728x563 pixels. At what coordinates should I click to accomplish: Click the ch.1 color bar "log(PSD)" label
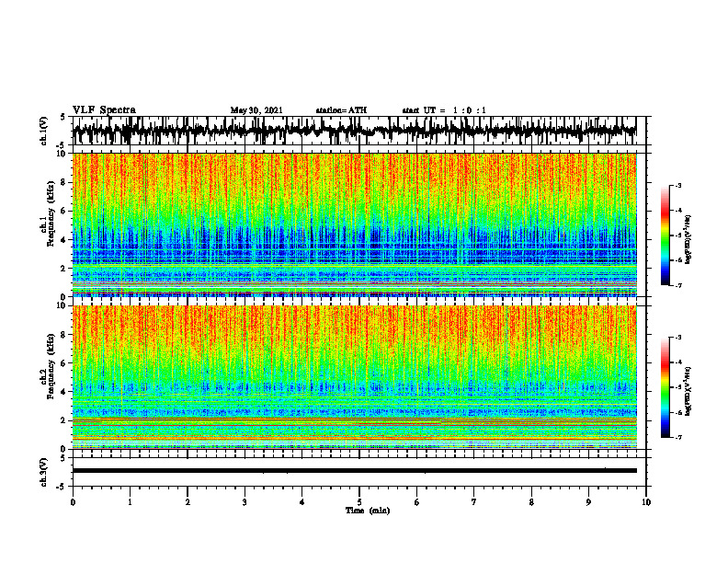point(688,240)
